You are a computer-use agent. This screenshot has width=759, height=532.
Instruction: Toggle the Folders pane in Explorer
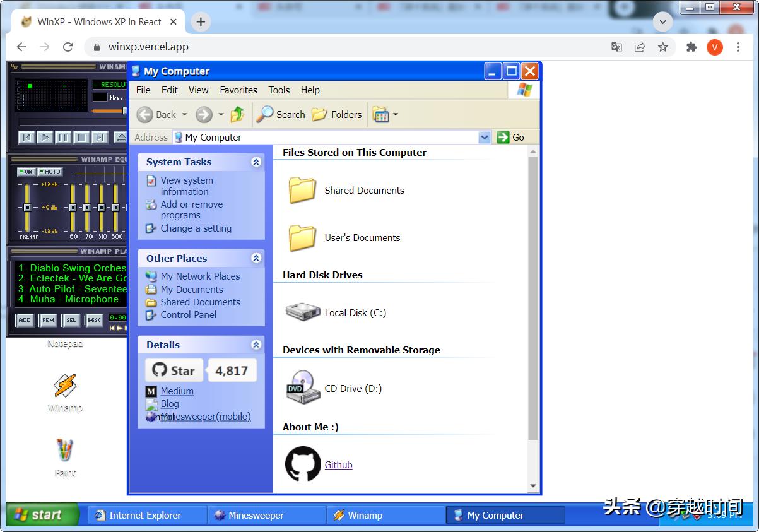(x=337, y=114)
